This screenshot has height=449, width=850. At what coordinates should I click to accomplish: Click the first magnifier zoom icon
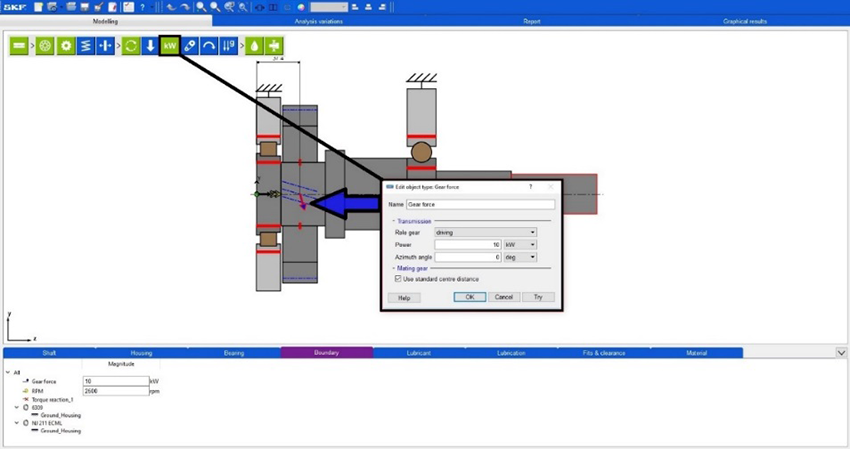pyautogui.click(x=201, y=7)
